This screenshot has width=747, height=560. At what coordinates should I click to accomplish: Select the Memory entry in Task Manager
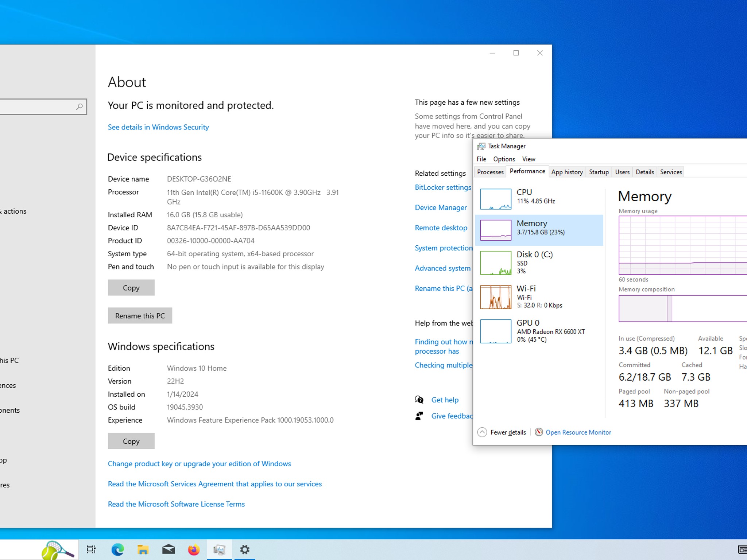click(x=539, y=230)
